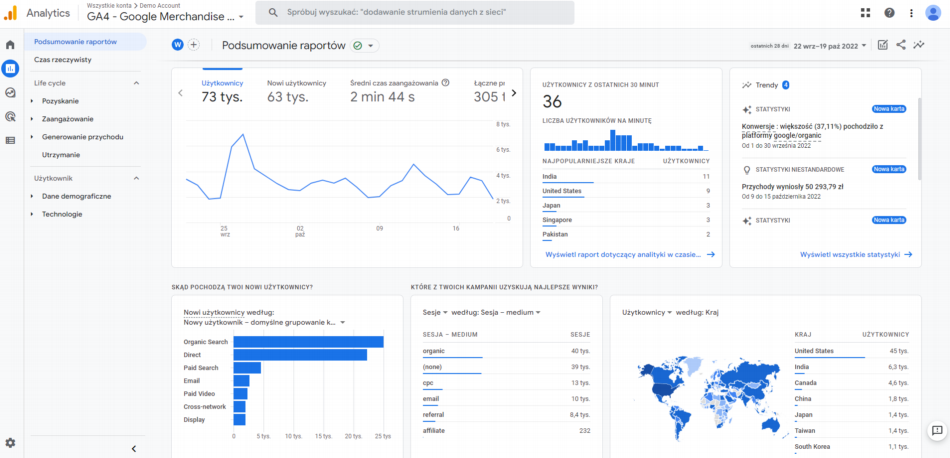Click Wyświetl wszystkie statystyki link

[x=855, y=255]
